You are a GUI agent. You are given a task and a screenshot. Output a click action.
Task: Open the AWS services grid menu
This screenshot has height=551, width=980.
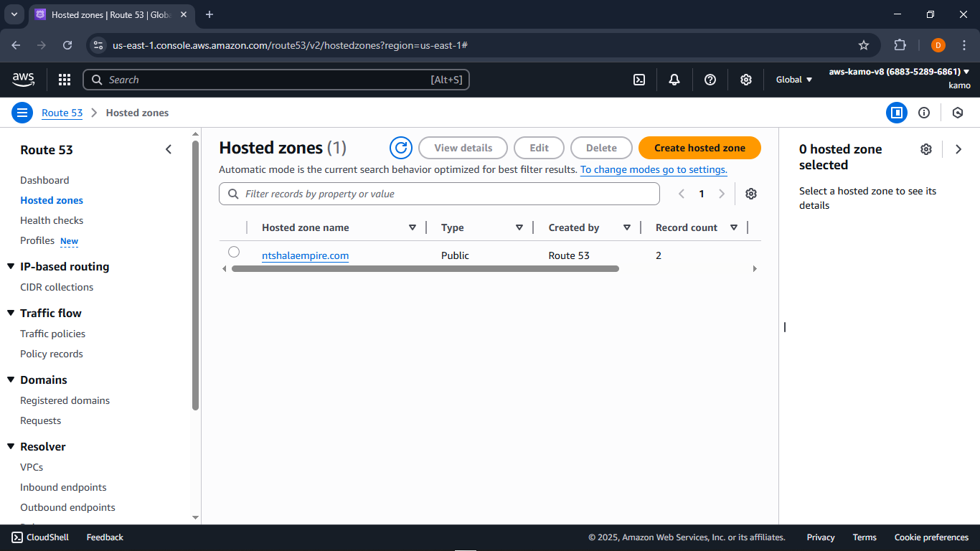tap(65, 80)
